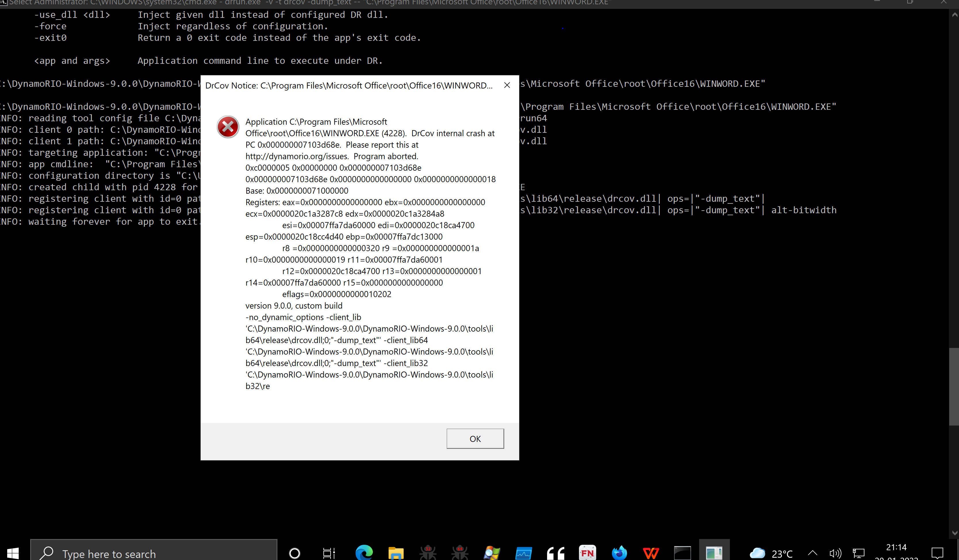The height and width of the screenshot is (560, 959).
Task: Click '-use_dll <dll>' in the console output
Action: click(x=72, y=15)
